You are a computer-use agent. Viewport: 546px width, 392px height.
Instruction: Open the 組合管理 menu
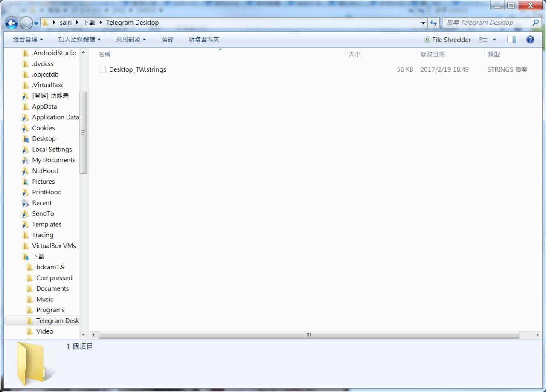click(x=28, y=40)
